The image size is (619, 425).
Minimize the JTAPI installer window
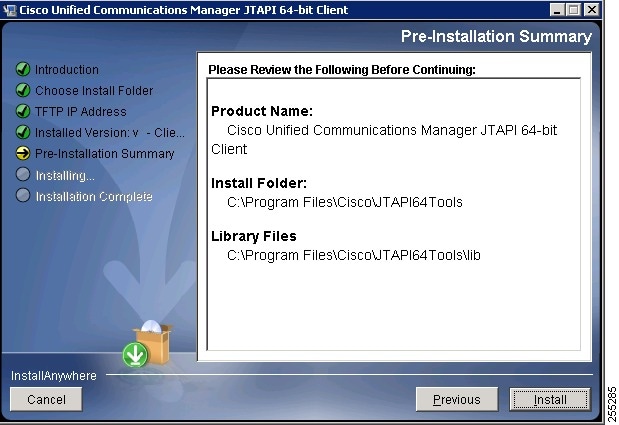click(x=557, y=10)
